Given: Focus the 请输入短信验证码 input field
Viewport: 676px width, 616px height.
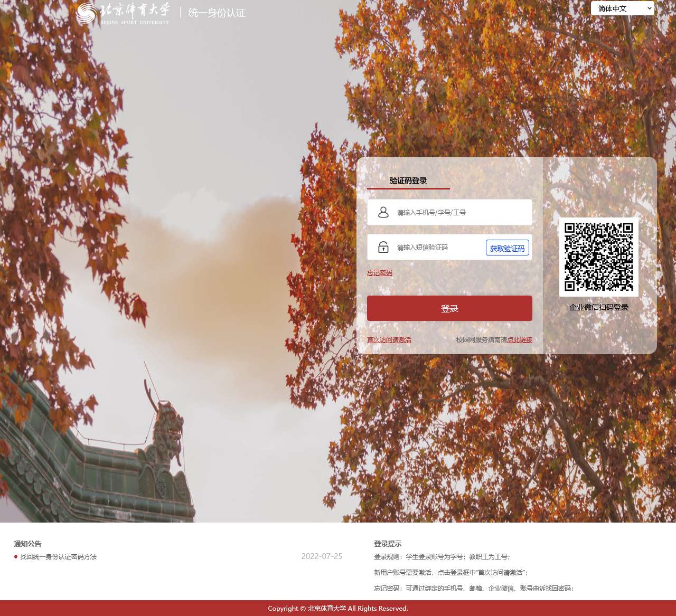Looking at the screenshot, I should click(438, 247).
